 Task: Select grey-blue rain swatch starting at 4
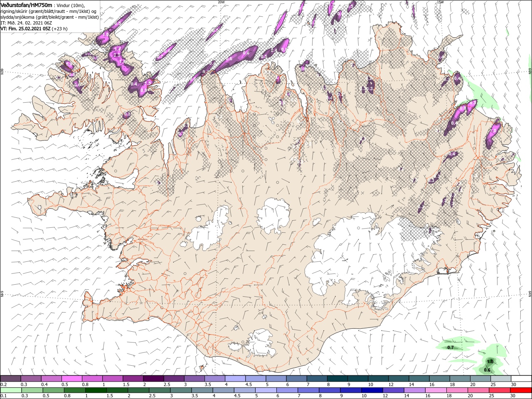(x=223, y=390)
